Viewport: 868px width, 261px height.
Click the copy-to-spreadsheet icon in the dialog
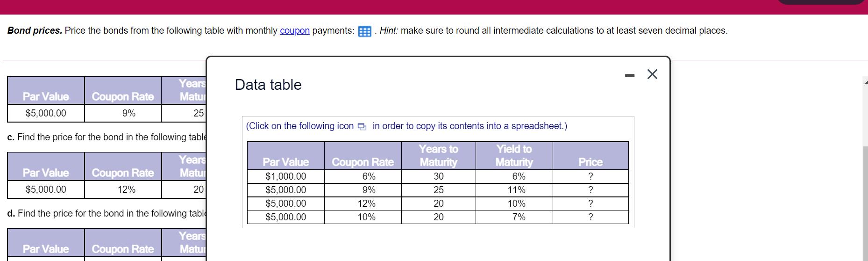[x=362, y=126]
